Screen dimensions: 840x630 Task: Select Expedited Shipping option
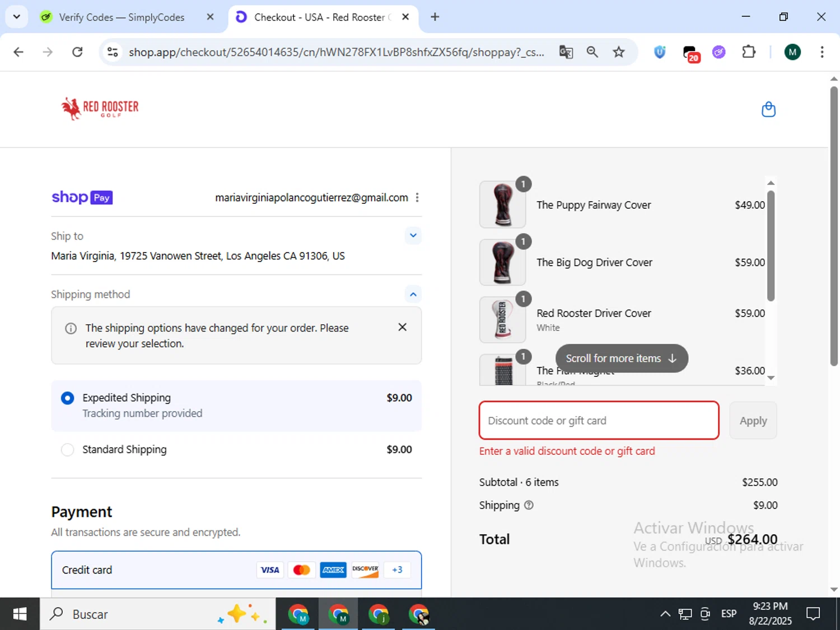click(x=236, y=405)
